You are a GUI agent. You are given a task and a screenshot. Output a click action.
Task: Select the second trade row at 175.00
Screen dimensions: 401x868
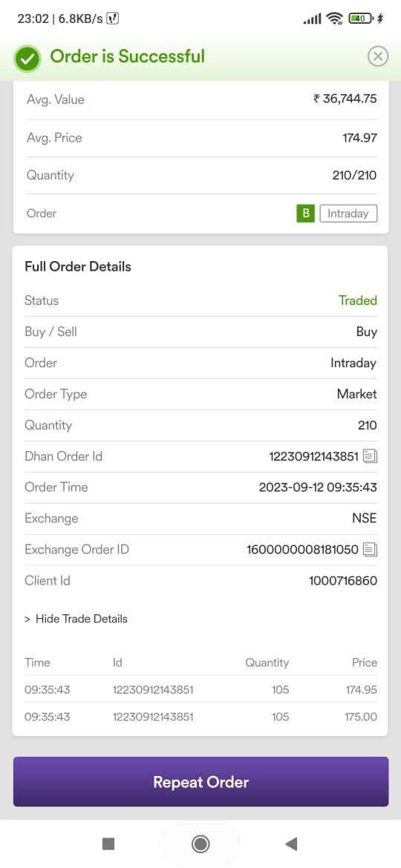[200, 717]
